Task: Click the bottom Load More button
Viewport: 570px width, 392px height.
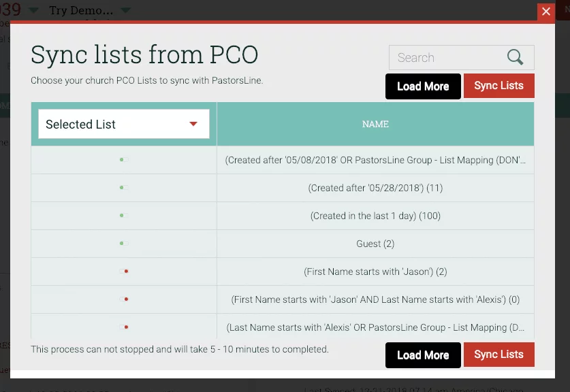Action: coord(423,355)
